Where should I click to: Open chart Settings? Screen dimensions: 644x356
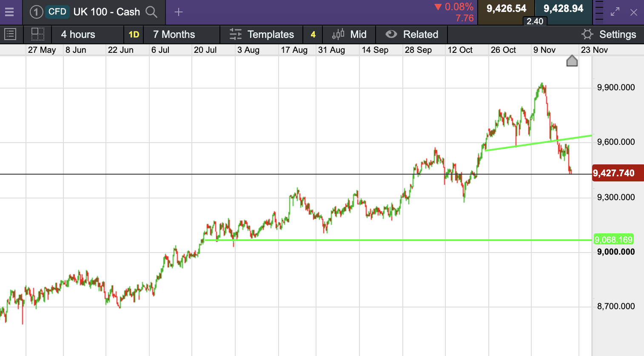pyautogui.click(x=609, y=34)
